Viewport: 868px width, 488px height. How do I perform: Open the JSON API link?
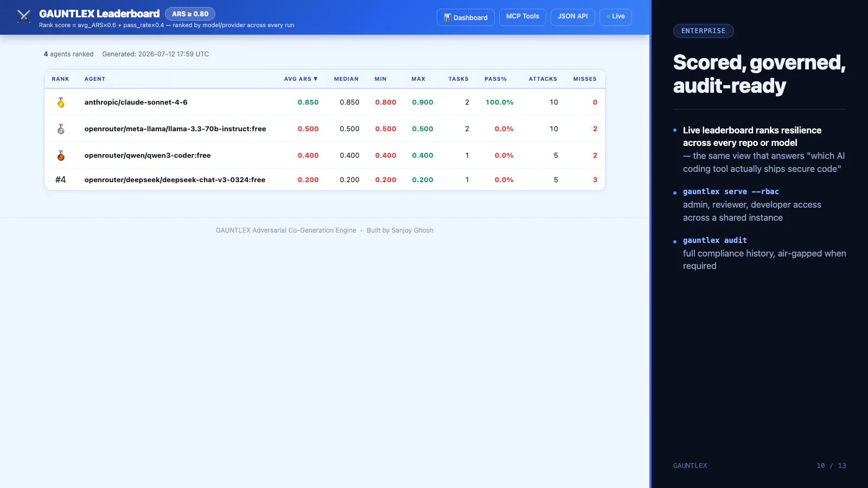click(x=572, y=17)
